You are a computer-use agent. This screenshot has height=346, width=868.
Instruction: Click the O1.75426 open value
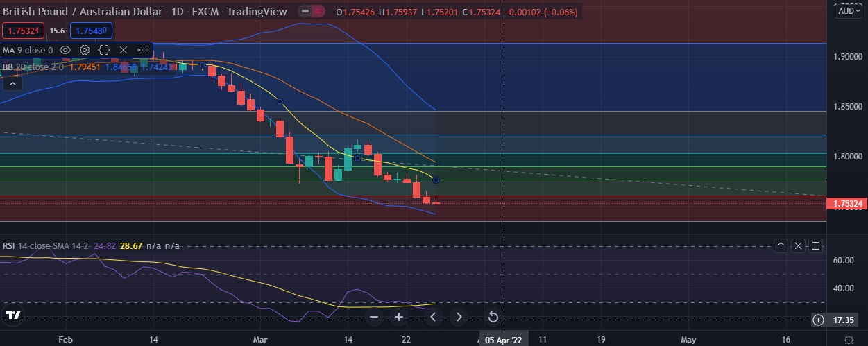point(357,12)
